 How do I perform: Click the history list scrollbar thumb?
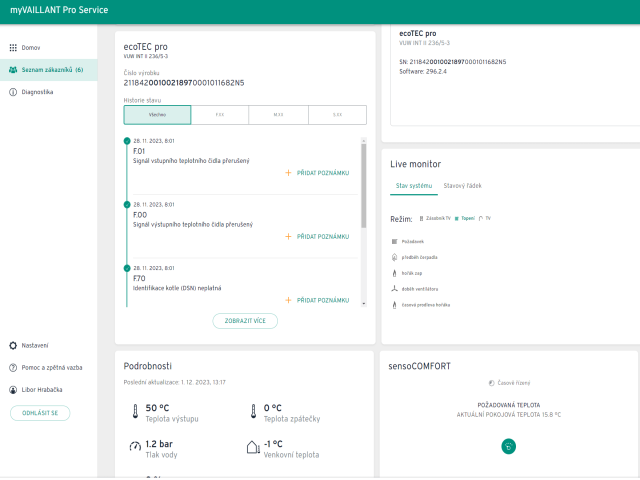(x=364, y=186)
